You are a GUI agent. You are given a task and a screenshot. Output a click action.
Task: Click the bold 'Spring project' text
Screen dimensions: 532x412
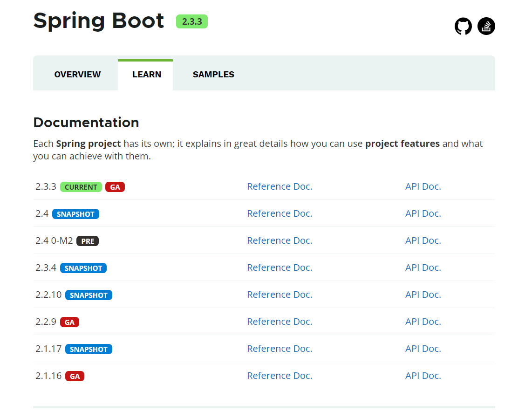tap(89, 144)
